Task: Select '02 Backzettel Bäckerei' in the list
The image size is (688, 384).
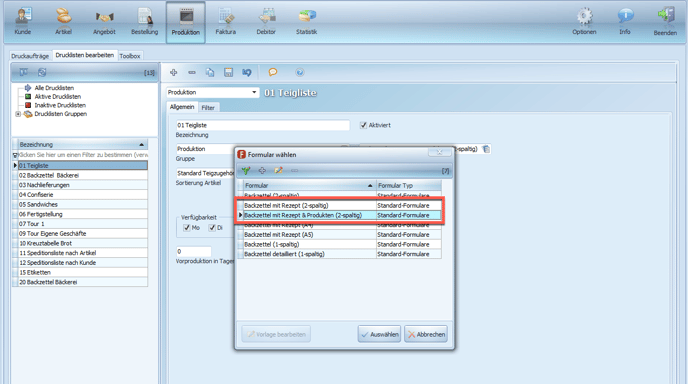Action: [82, 175]
